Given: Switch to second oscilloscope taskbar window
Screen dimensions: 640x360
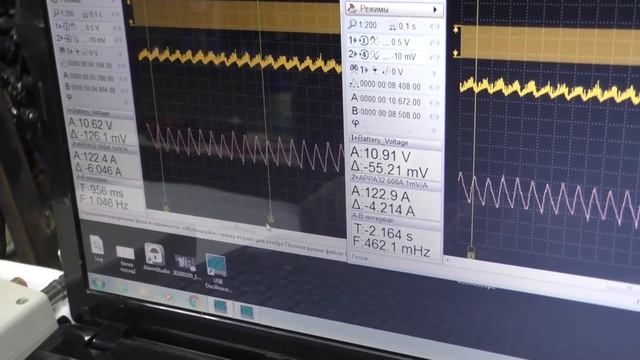Looking at the screenshot, I should (247, 311).
